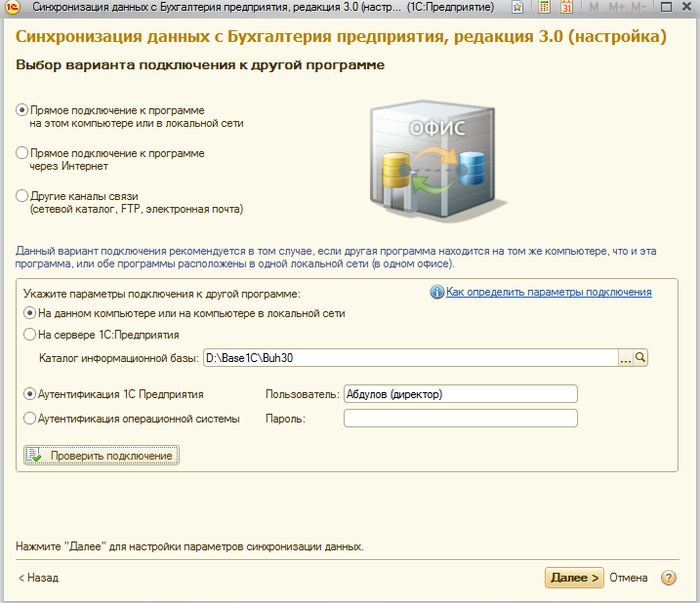The image size is (700, 603).
Task: Click the magnifier icon beside the infobase path
Action: [641, 358]
